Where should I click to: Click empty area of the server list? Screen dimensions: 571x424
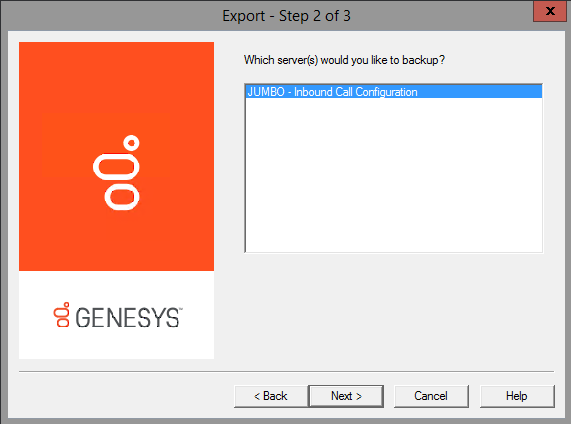click(394, 175)
